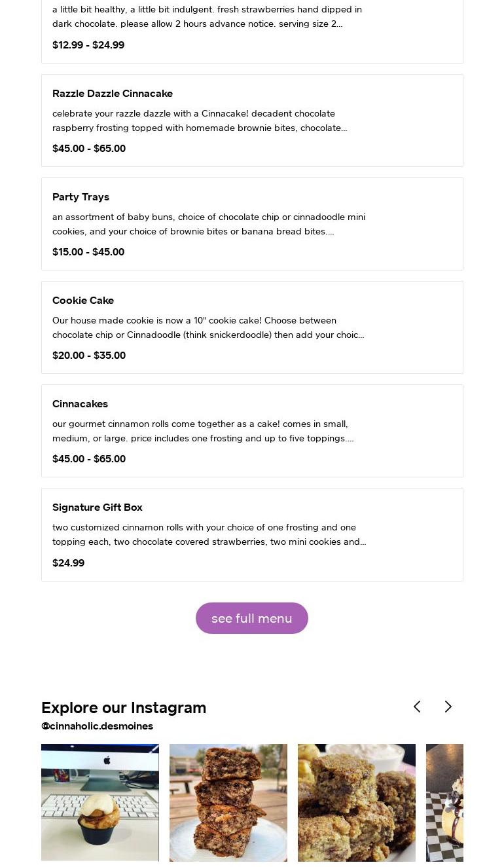
Task: Click the partially visible checkered-paper Instagram photo
Action: (x=445, y=802)
